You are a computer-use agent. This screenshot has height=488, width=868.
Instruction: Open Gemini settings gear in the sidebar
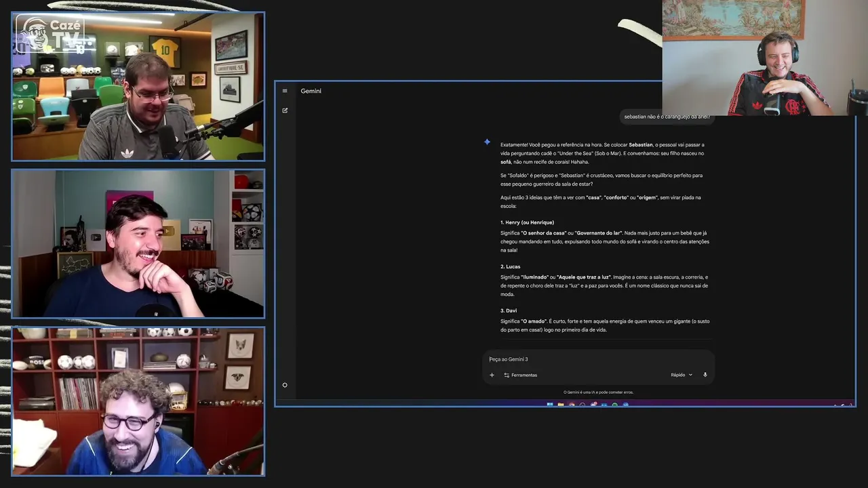click(x=285, y=385)
